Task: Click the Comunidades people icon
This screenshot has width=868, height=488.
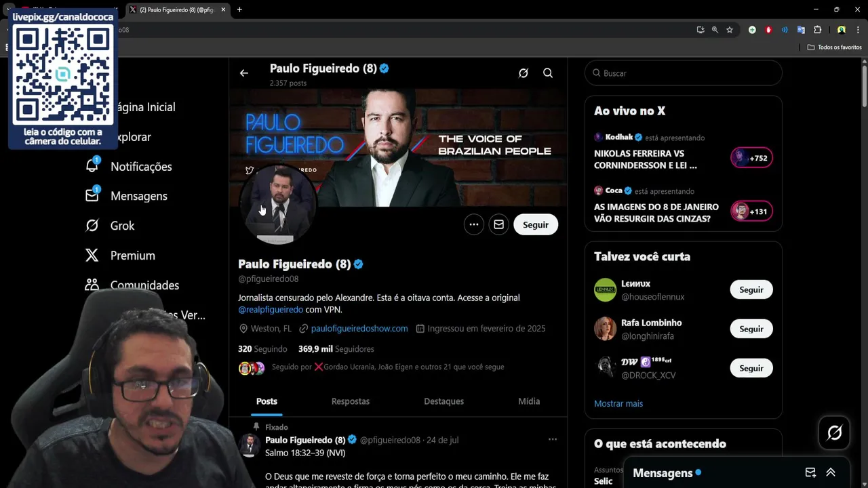Action: (92, 285)
